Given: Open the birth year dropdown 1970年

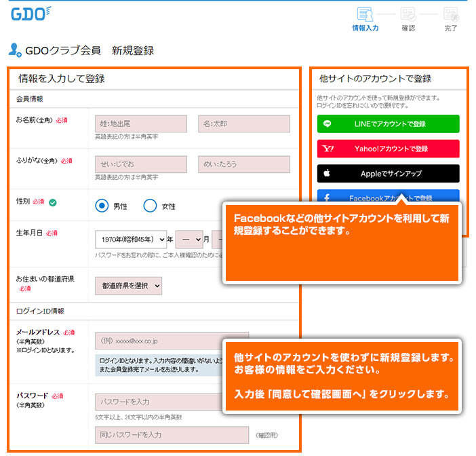Looking at the screenshot, I should click(x=131, y=240).
